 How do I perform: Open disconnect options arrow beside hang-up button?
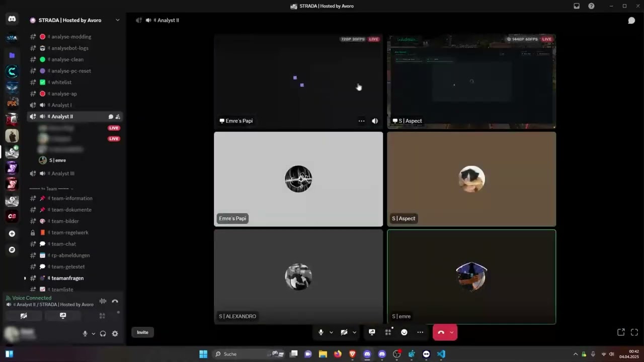pyautogui.click(x=452, y=332)
